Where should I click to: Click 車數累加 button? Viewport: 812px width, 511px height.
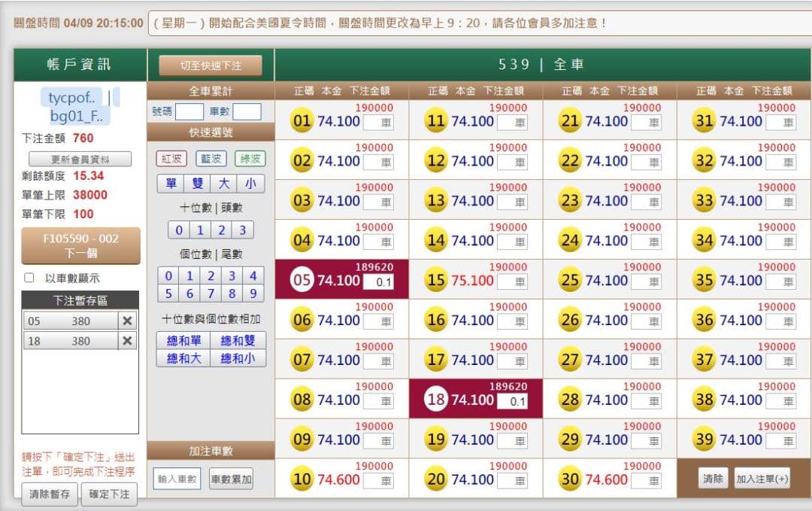click(x=231, y=479)
